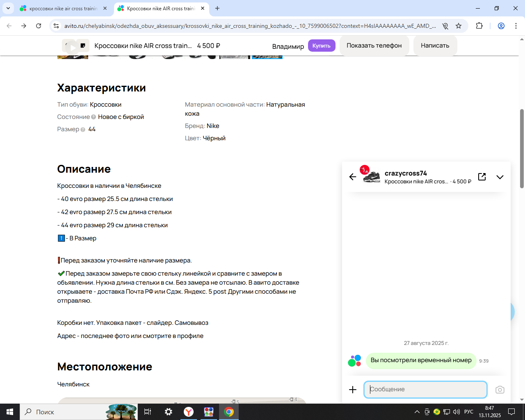This screenshot has width=525, height=420.
Task: Switch keyboard language РУС
Action: tap(469, 412)
